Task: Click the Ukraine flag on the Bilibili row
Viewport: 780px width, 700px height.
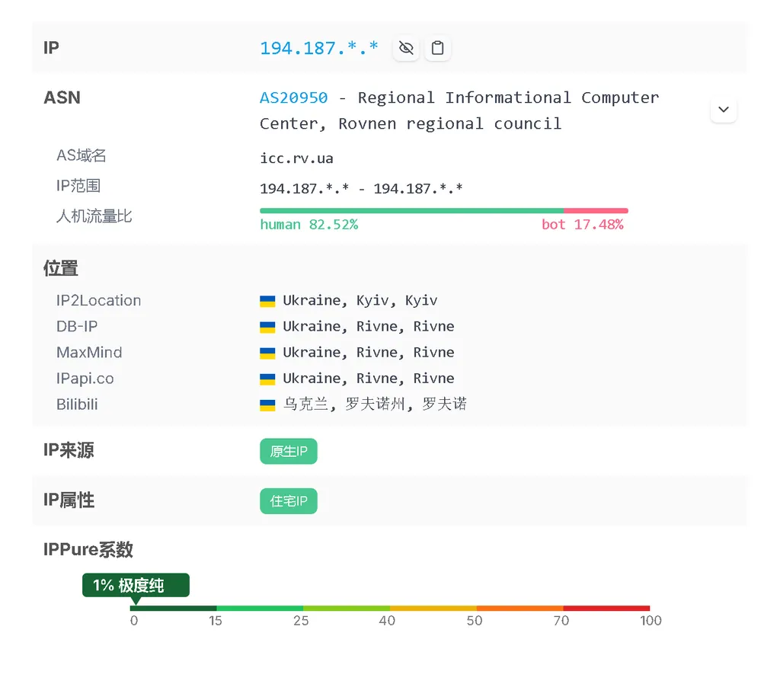Action: tap(267, 404)
